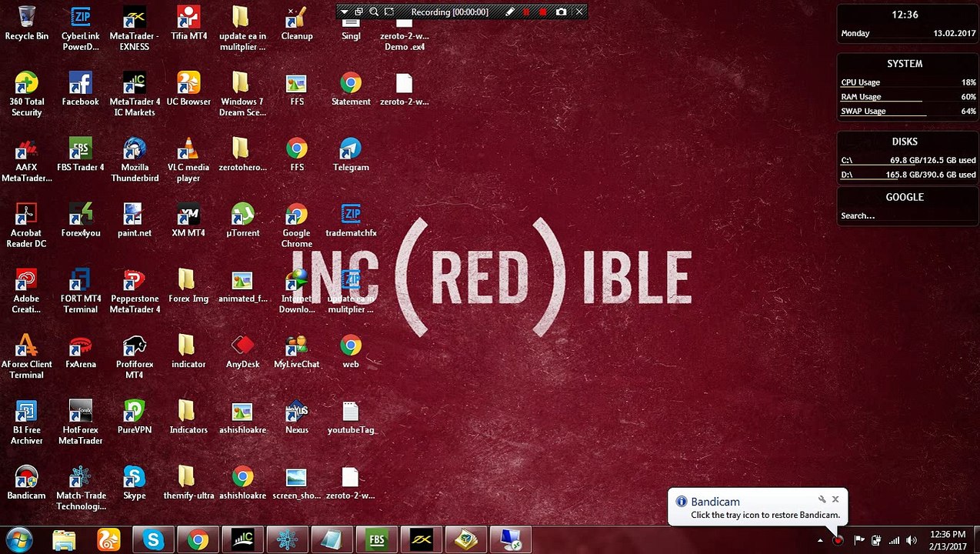Image resolution: width=980 pixels, height=554 pixels.
Task: Show hidden tray icons arrow
Action: [820, 540]
